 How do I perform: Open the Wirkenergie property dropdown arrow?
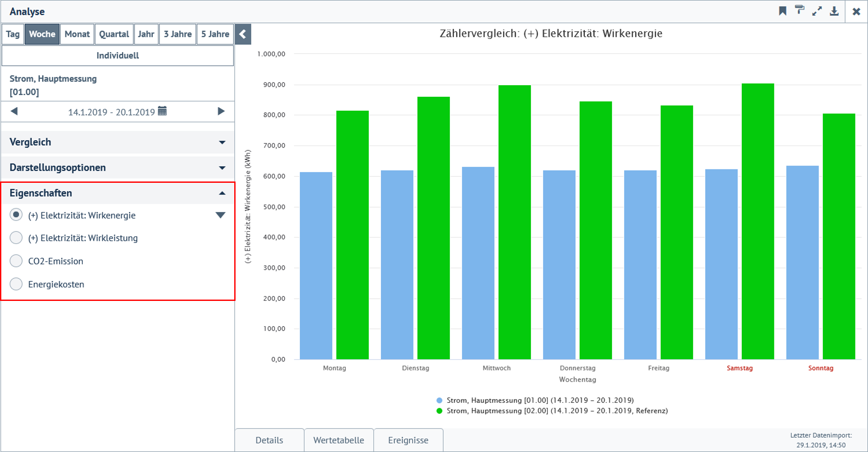point(221,214)
